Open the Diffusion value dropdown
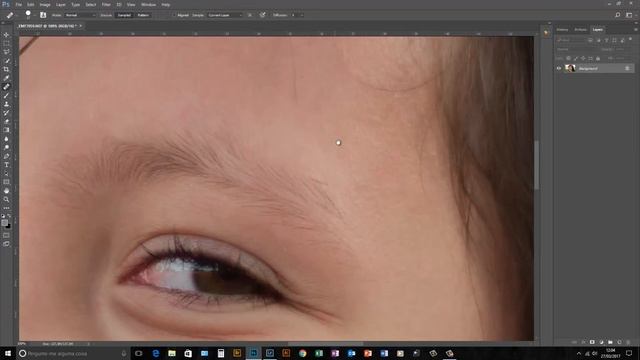This screenshot has height=360, width=640. 302,15
